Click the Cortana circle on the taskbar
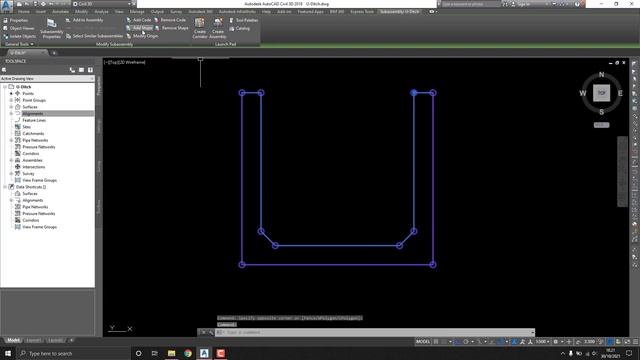 click(x=138, y=353)
